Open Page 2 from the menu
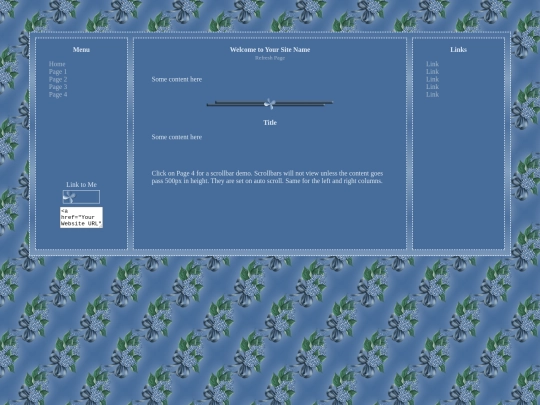Screen dimensions: 540x405 [58, 79]
